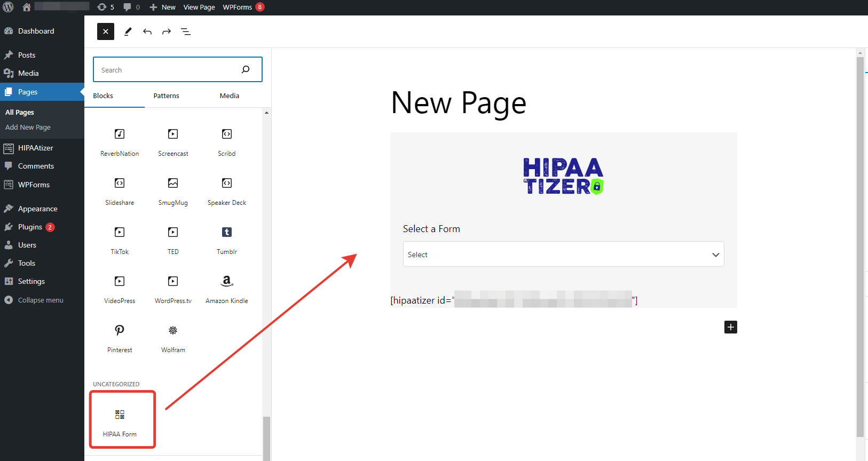Click the undo arrow in toolbar
The height and width of the screenshot is (461, 868).
point(147,32)
